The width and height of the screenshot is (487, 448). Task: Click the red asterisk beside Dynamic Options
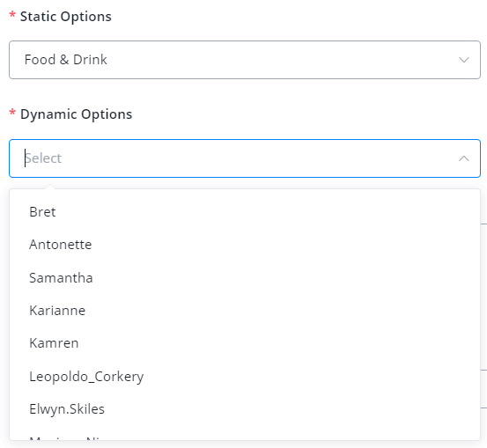point(12,113)
